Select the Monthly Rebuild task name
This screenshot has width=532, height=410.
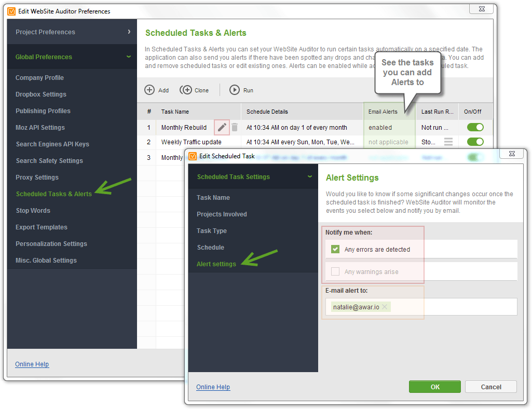(184, 128)
